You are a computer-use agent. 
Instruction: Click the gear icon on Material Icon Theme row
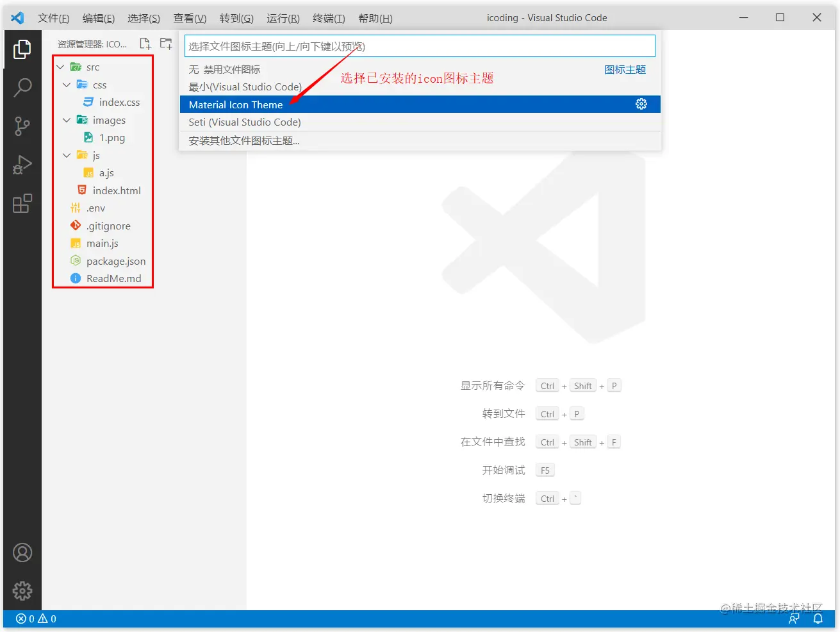[641, 104]
